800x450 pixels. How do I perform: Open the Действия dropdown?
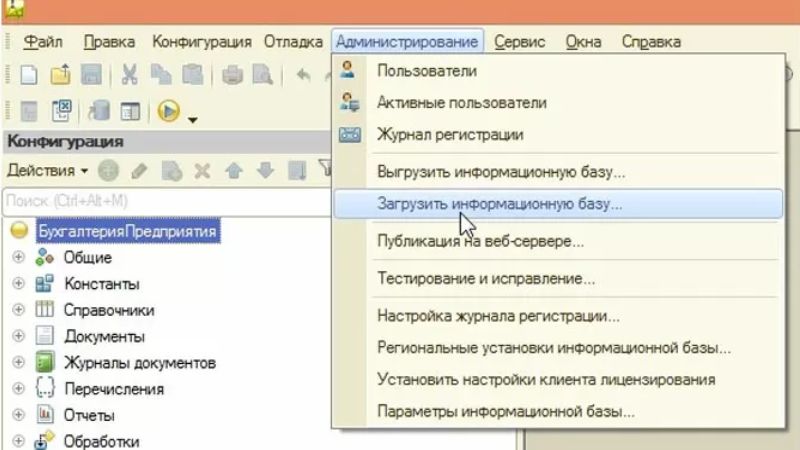click(x=47, y=170)
